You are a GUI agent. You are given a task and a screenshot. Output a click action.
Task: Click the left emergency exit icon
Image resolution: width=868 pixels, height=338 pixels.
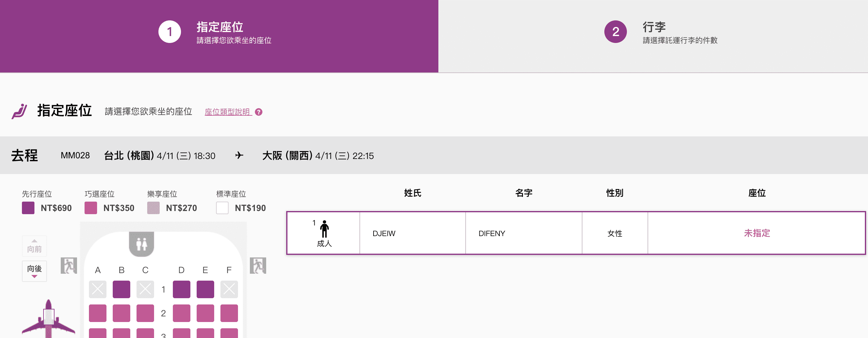pyautogui.click(x=69, y=266)
